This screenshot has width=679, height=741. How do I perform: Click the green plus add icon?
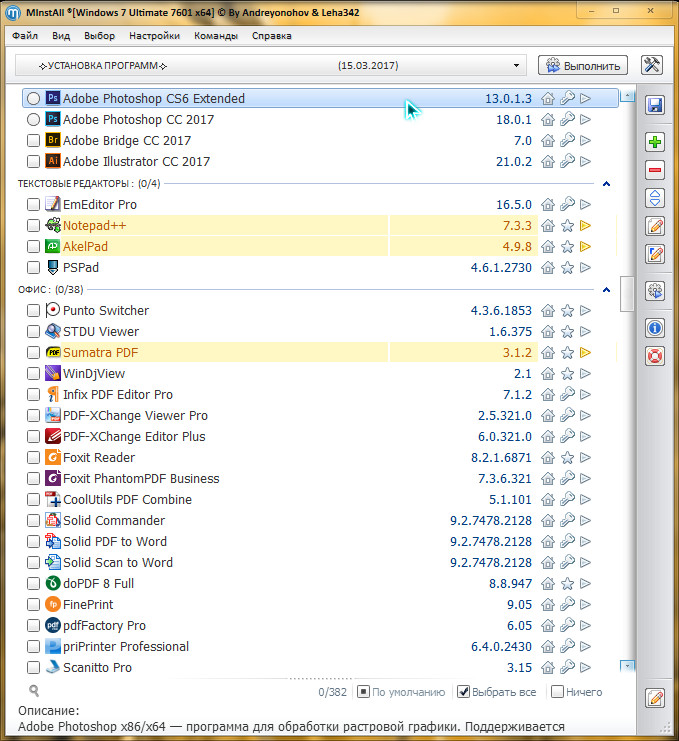coord(655,142)
